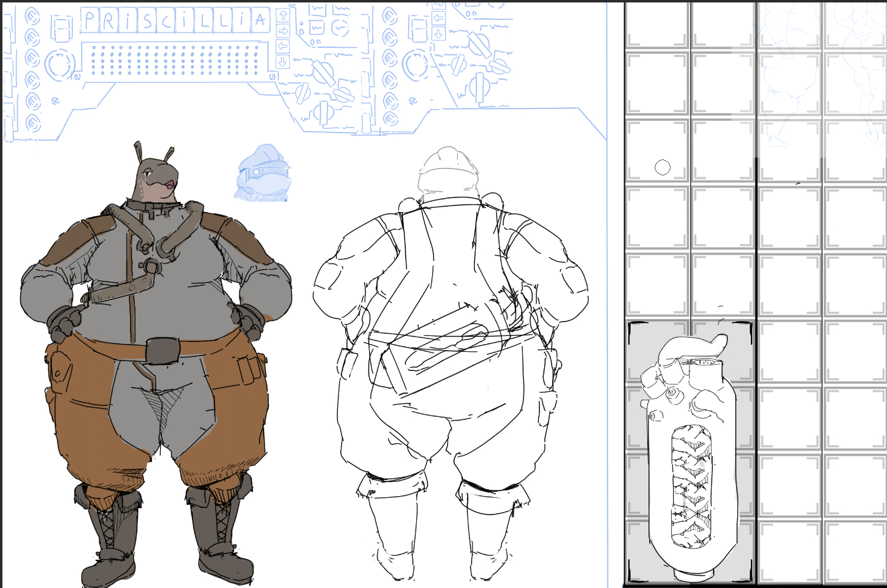Click the small circle in the inventory slot
The image size is (887, 588).
[x=662, y=167]
